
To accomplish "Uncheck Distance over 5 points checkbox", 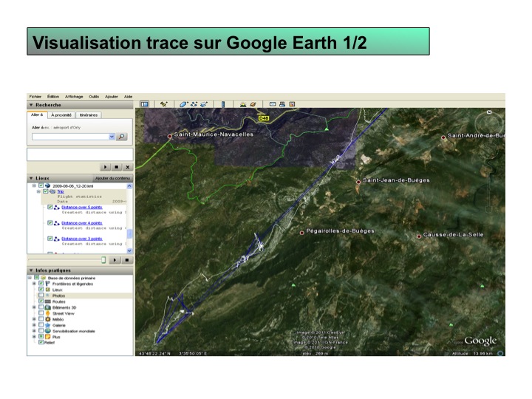I will [x=50, y=207].
